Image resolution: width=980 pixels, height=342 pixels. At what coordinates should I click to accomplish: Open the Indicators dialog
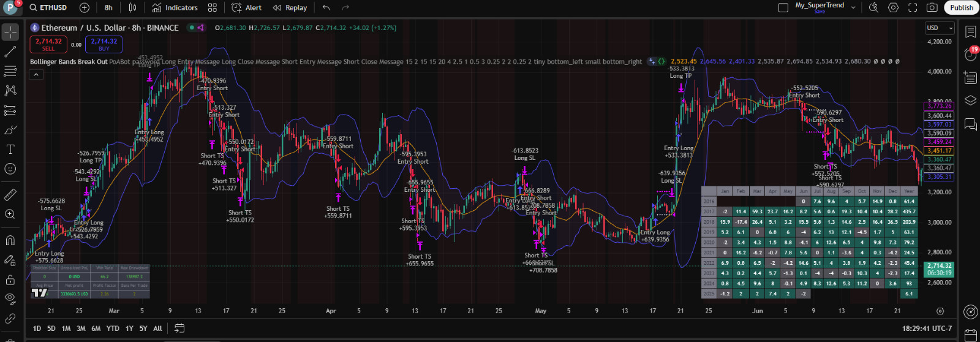pyautogui.click(x=175, y=7)
